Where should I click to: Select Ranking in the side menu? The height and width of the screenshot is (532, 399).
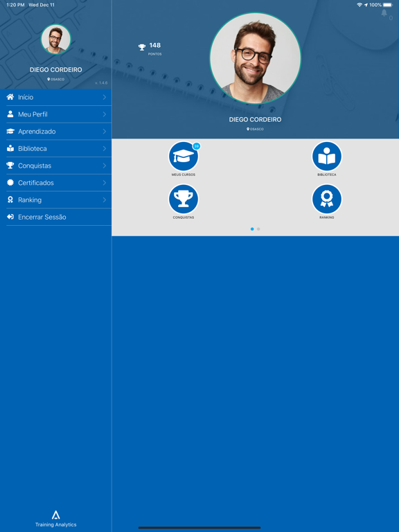pyautogui.click(x=55, y=199)
